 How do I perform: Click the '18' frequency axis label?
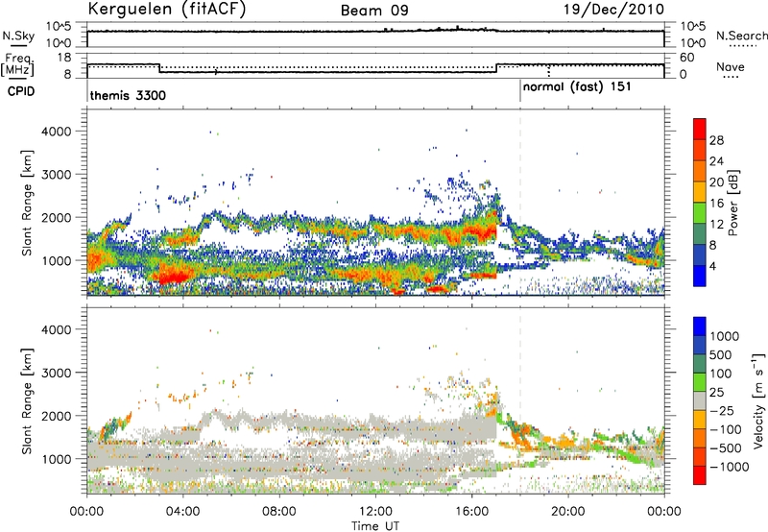(63, 58)
